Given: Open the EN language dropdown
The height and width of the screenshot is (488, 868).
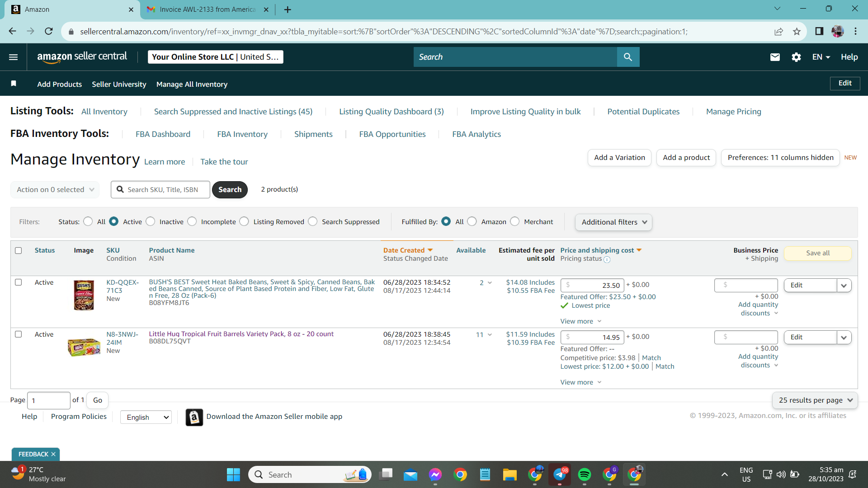Looking at the screenshot, I should click(821, 57).
